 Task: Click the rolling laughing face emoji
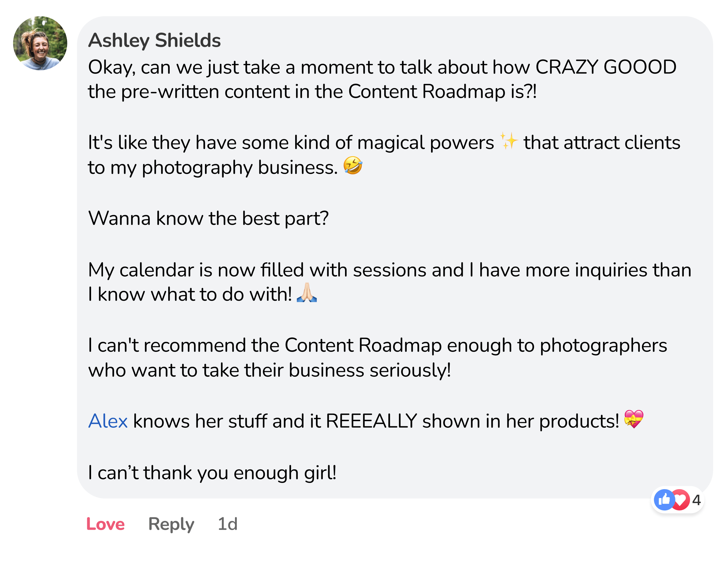(353, 166)
